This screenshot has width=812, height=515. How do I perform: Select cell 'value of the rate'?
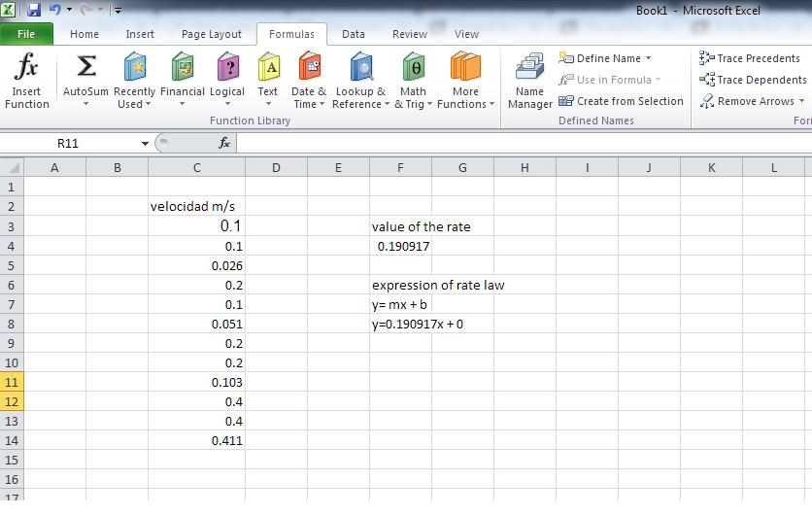(400, 226)
